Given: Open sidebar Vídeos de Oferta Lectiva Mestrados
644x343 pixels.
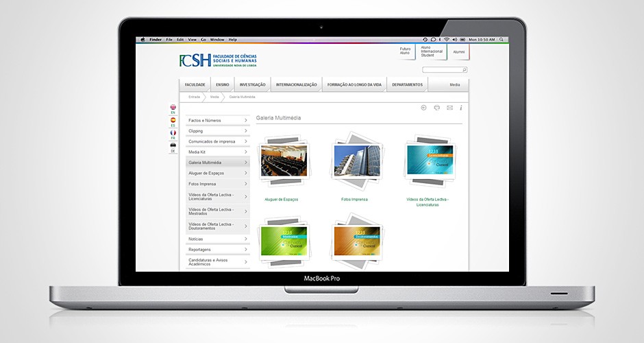Looking at the screenshot, I should point(217,211).
